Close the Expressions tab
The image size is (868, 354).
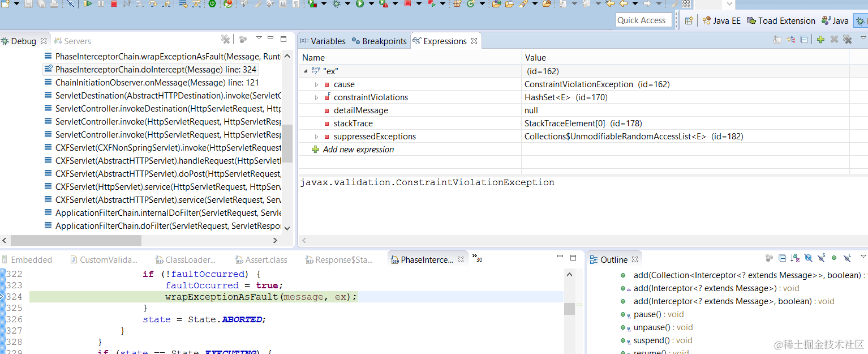tap(474, 41)
